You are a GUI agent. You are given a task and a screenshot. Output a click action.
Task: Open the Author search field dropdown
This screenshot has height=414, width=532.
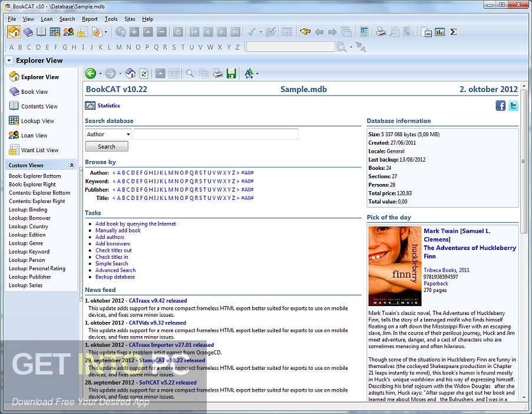tap(108, 134)
